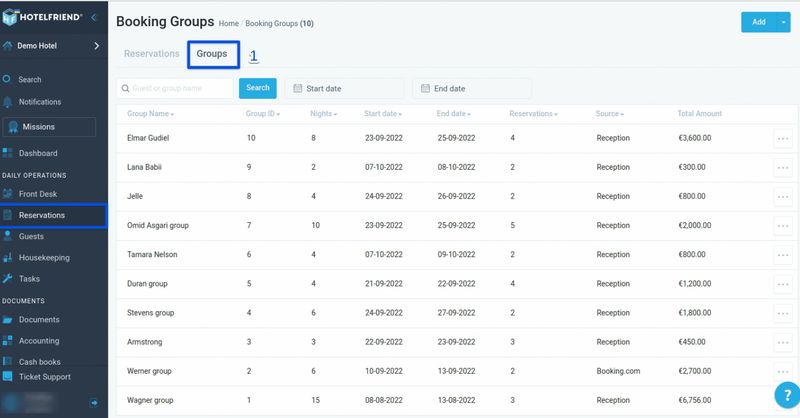Select the Groups tab
800x418 pixels.
pos(212,54)
